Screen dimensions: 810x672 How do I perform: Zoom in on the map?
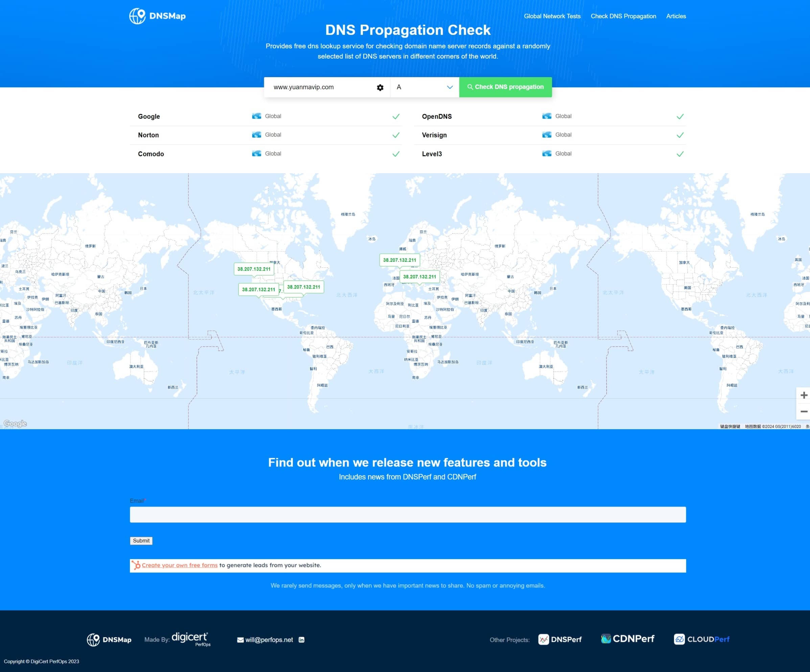(804, 395)
